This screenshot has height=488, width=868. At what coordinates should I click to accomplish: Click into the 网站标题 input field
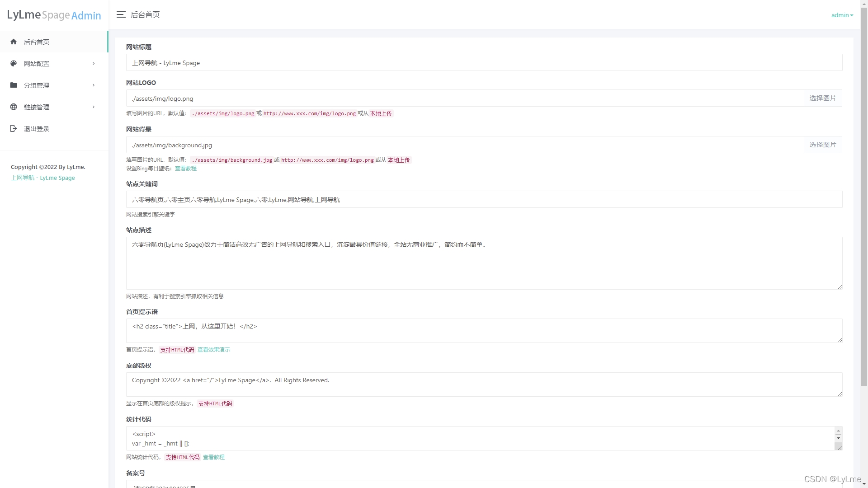point(484,63)
